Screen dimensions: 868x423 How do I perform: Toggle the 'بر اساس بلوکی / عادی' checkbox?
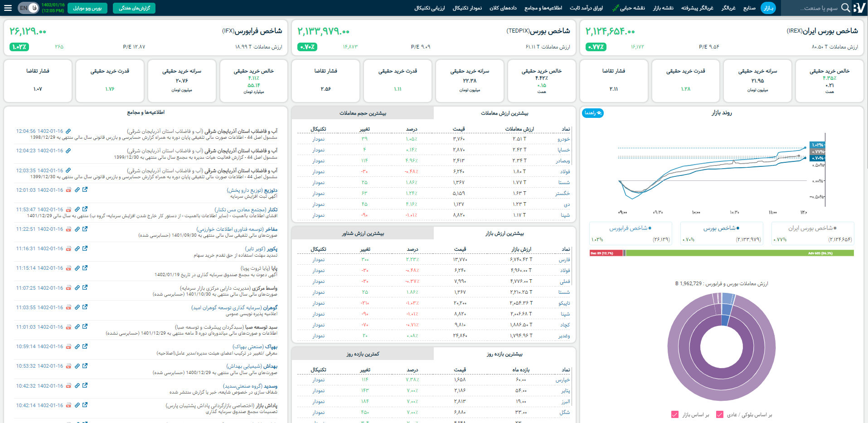(x=719, y=414)
